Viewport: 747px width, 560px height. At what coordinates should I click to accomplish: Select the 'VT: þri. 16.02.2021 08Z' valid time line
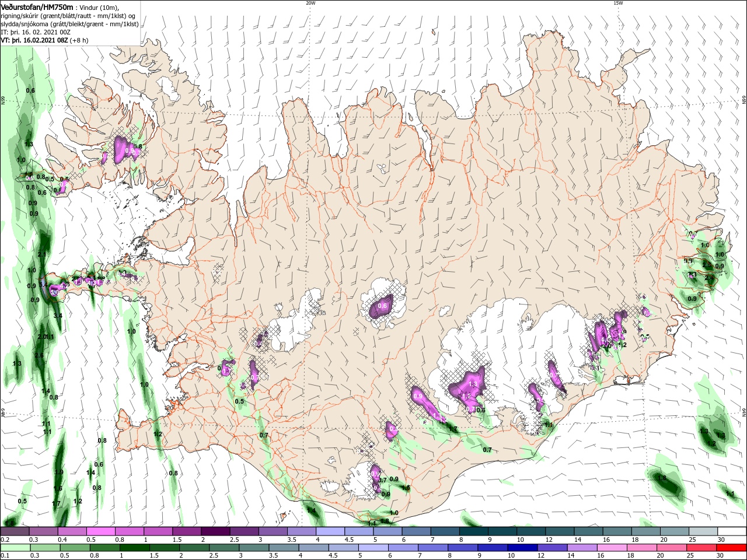34,40
